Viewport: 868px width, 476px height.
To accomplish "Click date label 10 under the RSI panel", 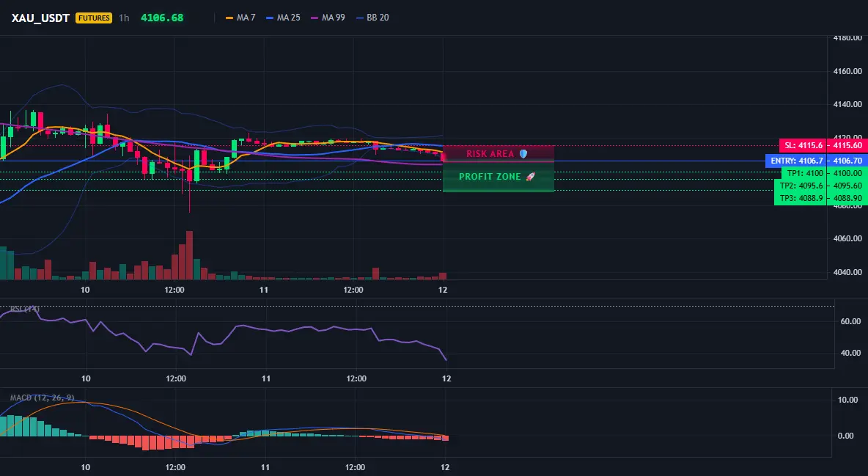I will coord(86,378).
